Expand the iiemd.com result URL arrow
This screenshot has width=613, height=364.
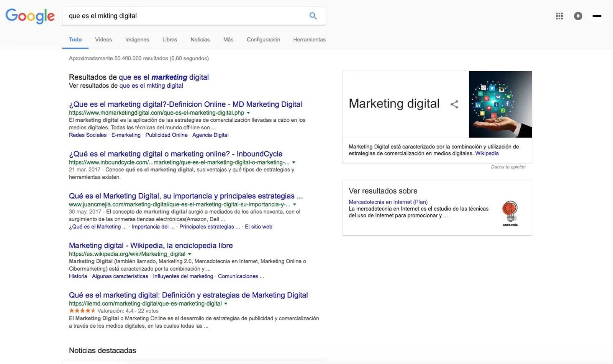(226, 304)
